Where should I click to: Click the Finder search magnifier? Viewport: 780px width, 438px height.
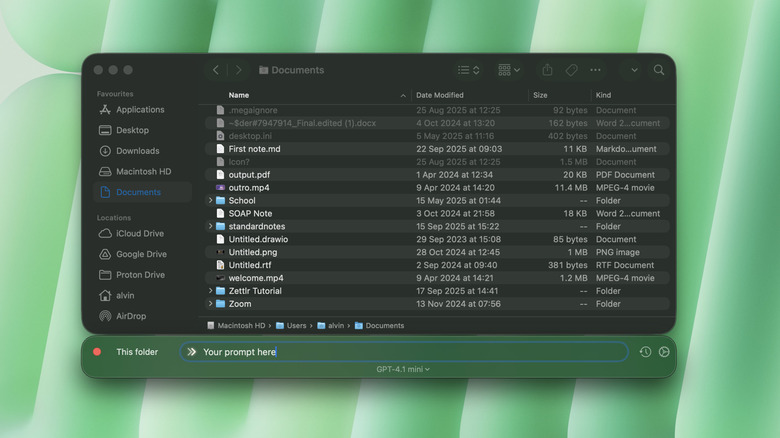tap(659, 70)
